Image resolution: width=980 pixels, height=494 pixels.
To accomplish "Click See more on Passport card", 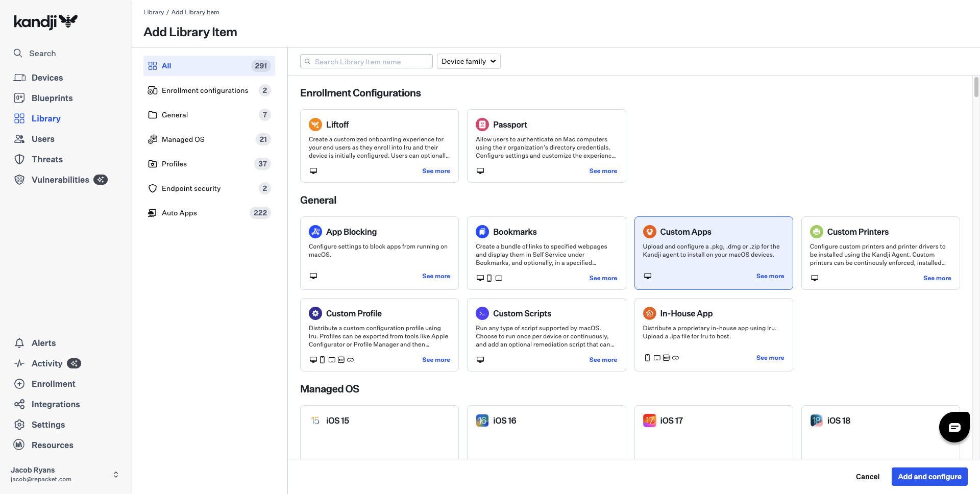I will 603,171.
